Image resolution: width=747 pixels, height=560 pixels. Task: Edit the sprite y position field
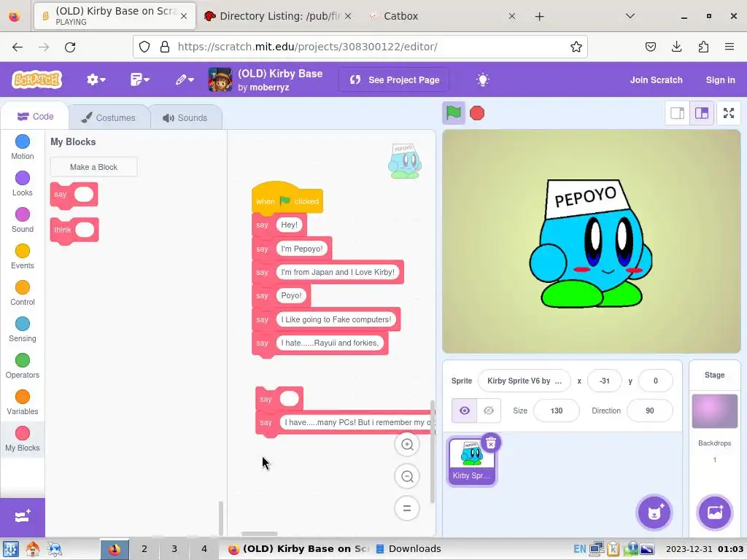coord(656,381)
